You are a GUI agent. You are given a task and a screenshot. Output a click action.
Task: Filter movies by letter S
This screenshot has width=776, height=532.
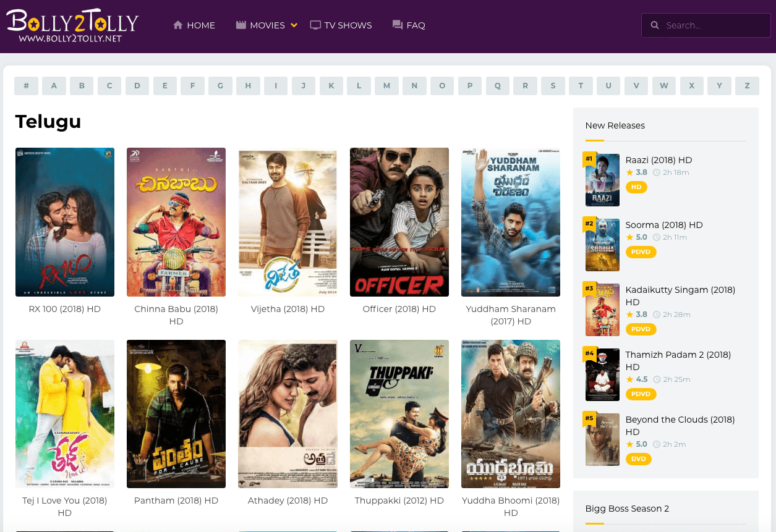tap(553, 86)
